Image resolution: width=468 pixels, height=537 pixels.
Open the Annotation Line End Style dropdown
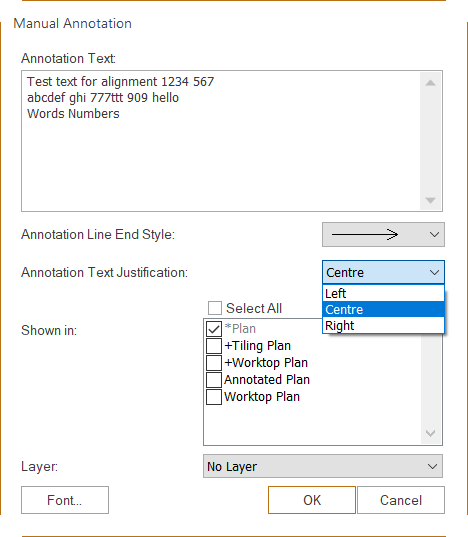coord(383,235)
